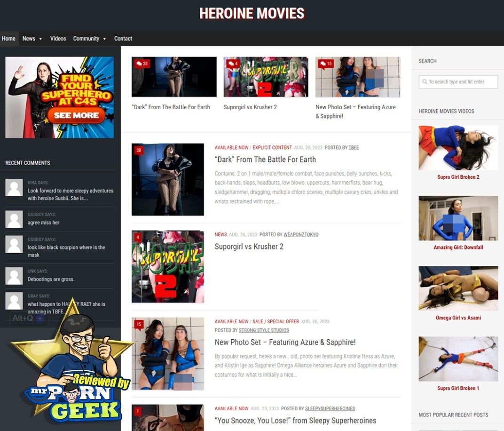Image resolution: width=504 pixels, height=431 pixels.
Task: Click the comment count badge on "You Snooze, You Lose!" post
Action: pyautogui.click(x=138, y=412)
